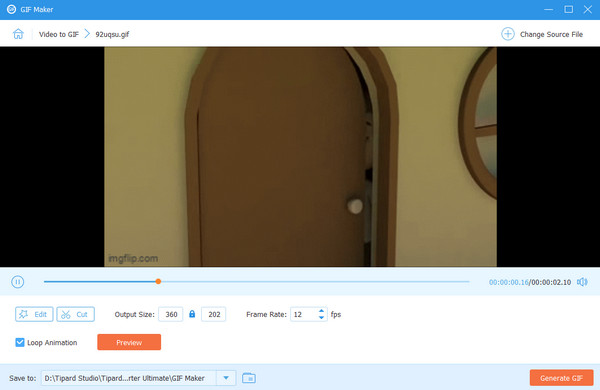Image resolution: width=600 pixels, height=390 pixels.
Task: Close the GIF Maker window
Action: click(x=588, y=9)
